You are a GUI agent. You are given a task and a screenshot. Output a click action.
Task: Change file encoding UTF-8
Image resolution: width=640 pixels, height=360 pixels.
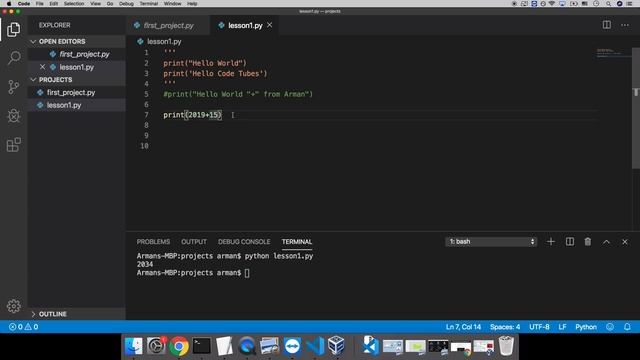coord(539,327)
